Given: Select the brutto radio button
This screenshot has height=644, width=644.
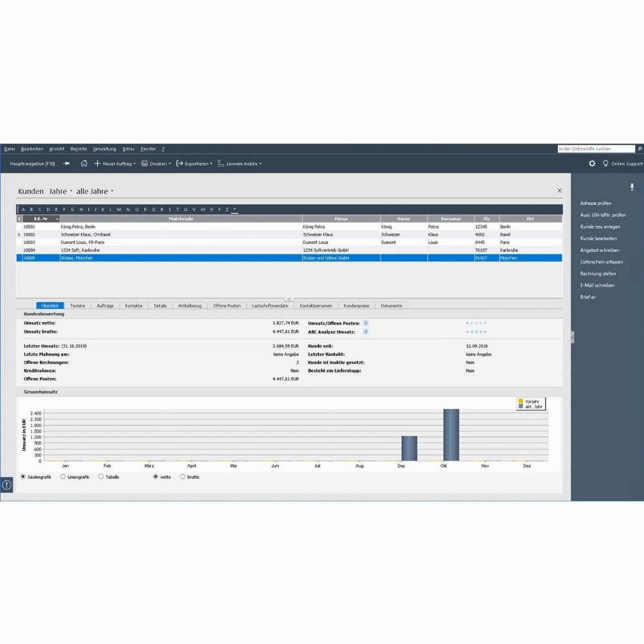Looking at the screenshot, I should tap(183, 477).
